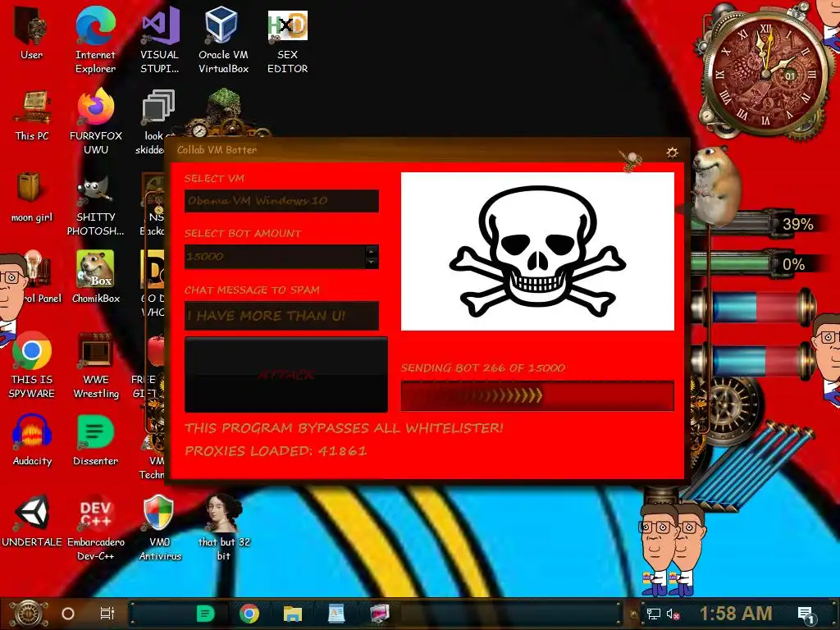Open the moon girl desktop icon
This screenshot has height=630, width=840.
click(x=32, y=197)
